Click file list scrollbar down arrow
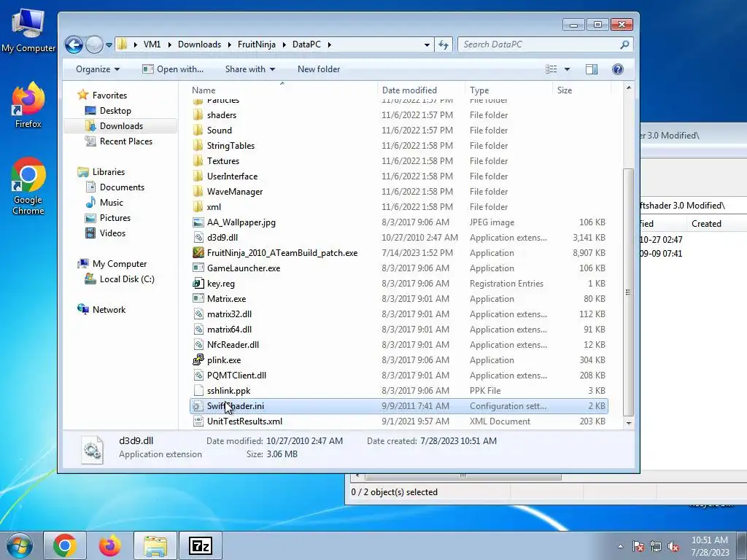The height and width of the screenshot is (560, 747). [629, 423]
